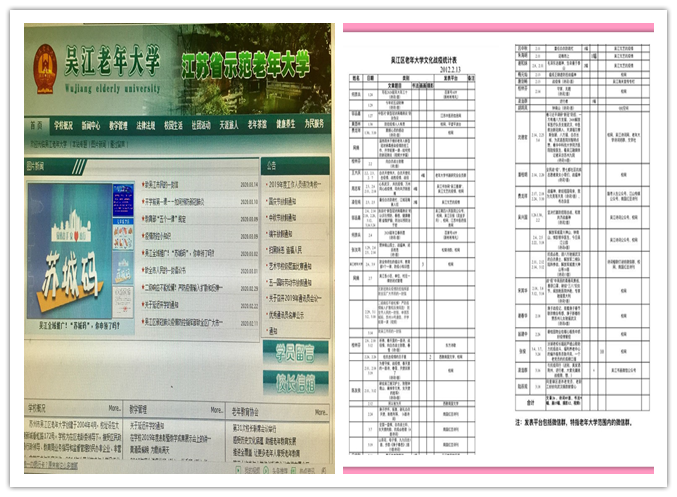The width and height of the screenshot is (677, 497).
Task: Open announcement 中秋节放假通知
Action: (282, 218)
